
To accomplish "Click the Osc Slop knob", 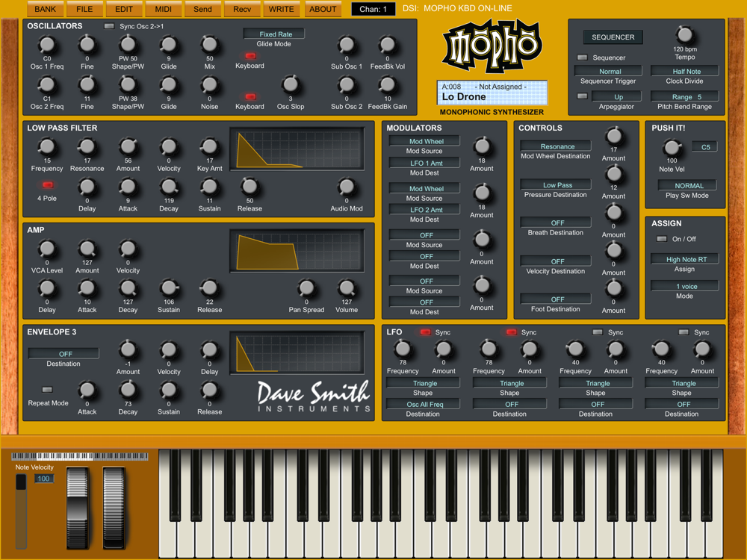I will click(x=291, y=85).
